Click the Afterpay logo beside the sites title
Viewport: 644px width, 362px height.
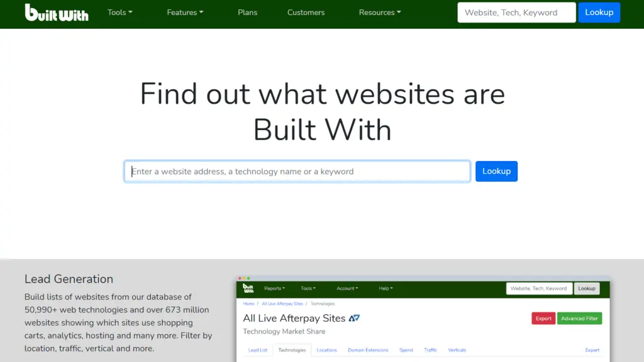[353, 318]
